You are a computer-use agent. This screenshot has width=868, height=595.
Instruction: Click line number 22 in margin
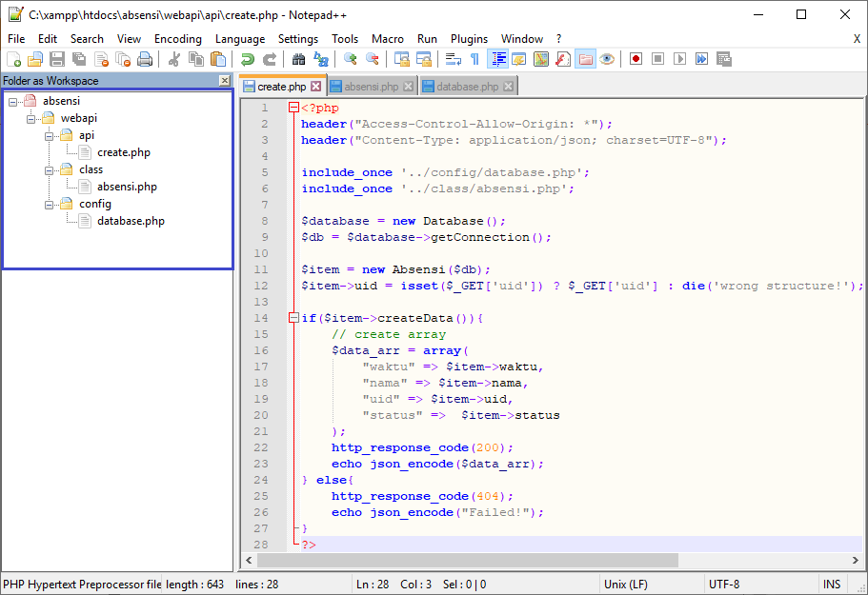(261, 447)
